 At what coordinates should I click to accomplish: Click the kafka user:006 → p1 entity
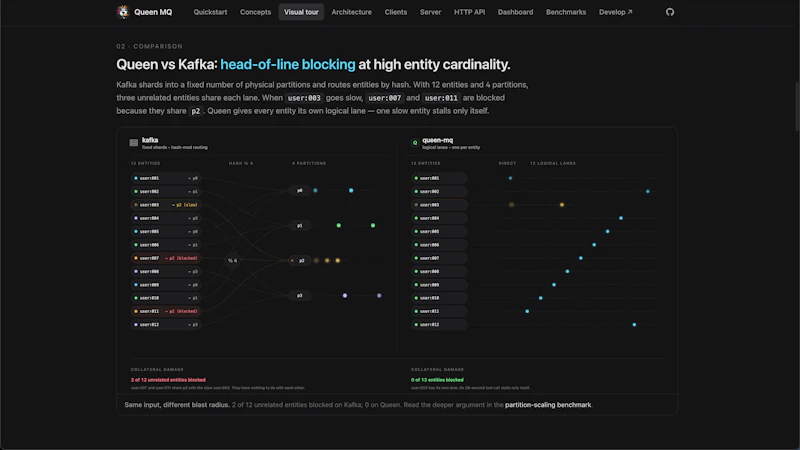pos(166,245)
